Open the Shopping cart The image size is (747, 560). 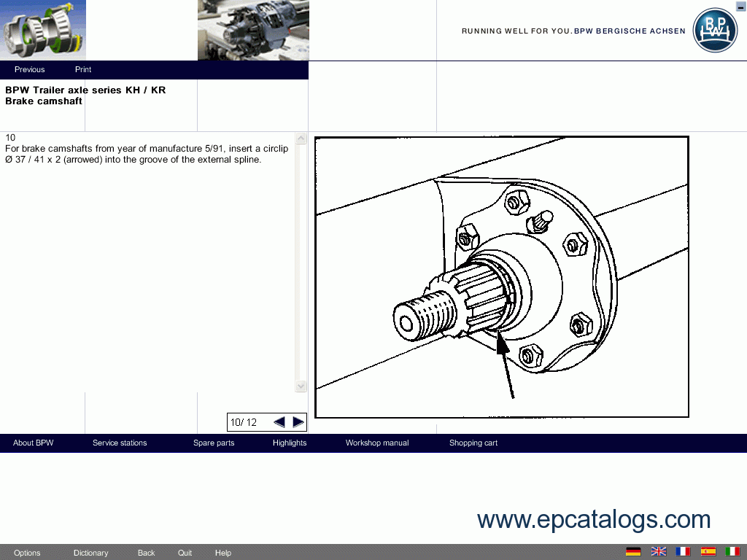473,443
